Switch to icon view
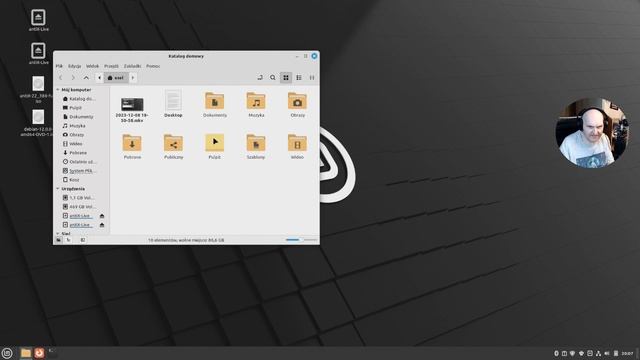This screenshot has height=360, width=640. pos(286,78)
